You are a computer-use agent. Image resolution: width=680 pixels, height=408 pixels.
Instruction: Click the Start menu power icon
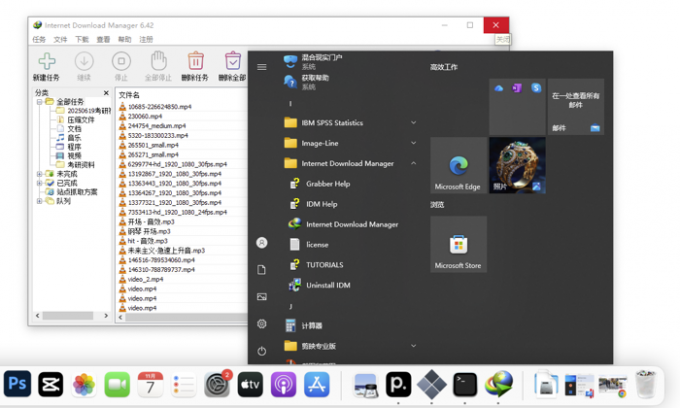click(x=262, y=351)
